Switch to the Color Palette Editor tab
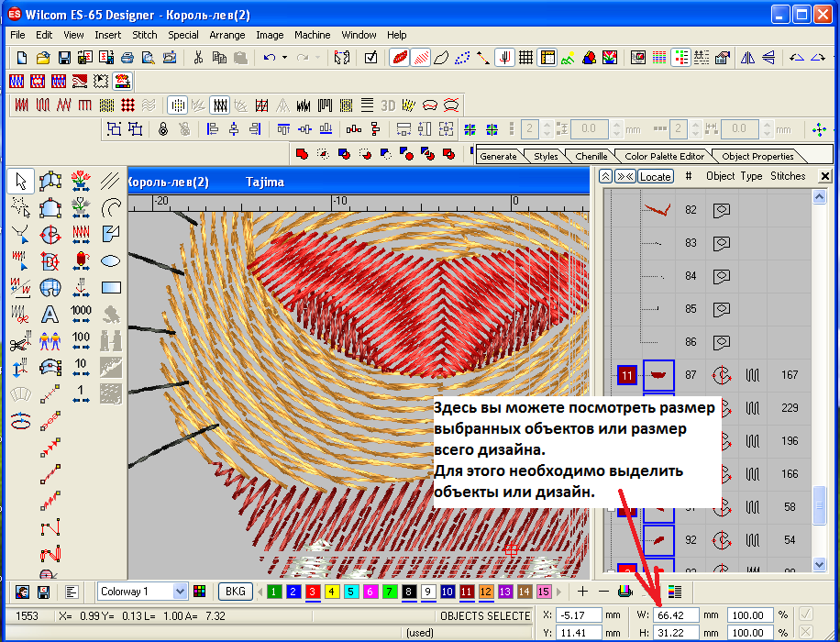This screenshot has width=840, height=642. click(x=665, y=156)
